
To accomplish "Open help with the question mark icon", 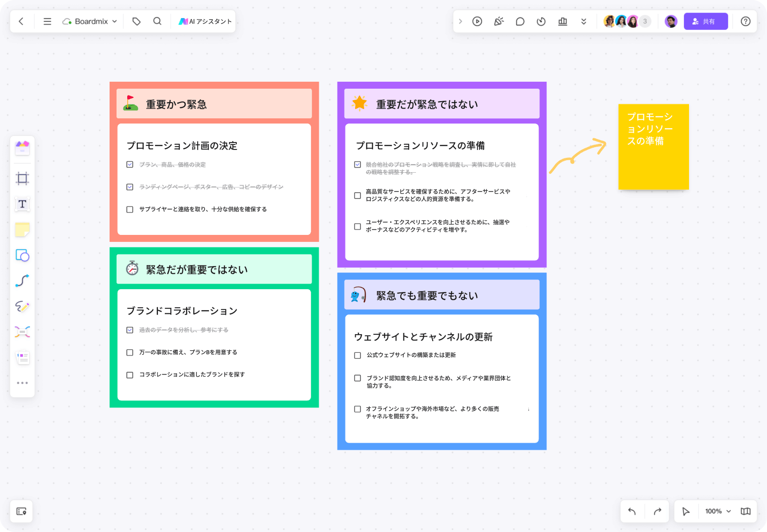I will 746,21.
